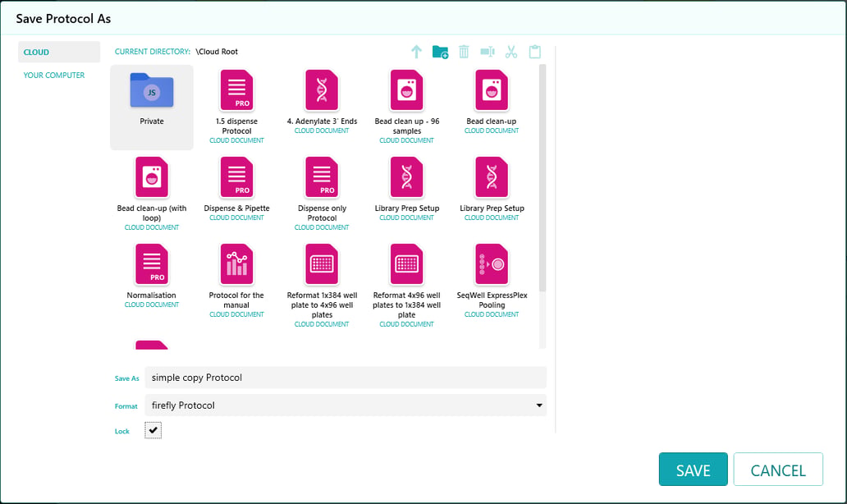Switch to the Cloud tab
The height and width of the screenshot is (504, 847).
(x=59, y=52)
